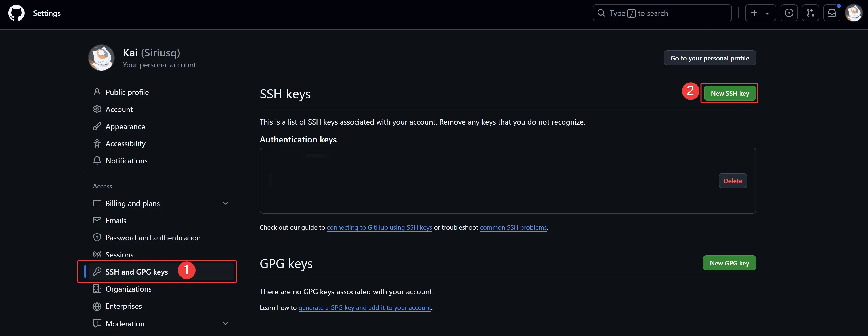This screenshot has height=336, width=868.
Task: Open the common SSH problems link
Action: click(x=513, y=227)
